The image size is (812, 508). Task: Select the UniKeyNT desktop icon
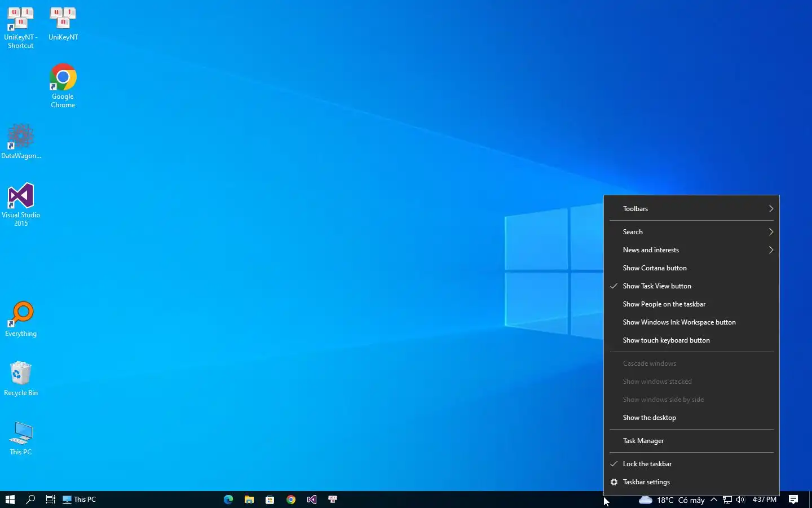[63, 24]
